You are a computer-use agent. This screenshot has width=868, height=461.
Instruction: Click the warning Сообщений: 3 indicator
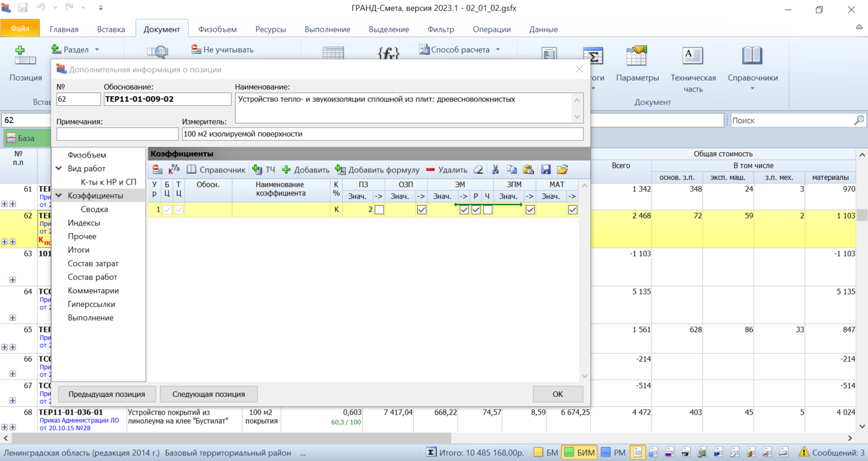pyautogui.click(x=832, y=452)
